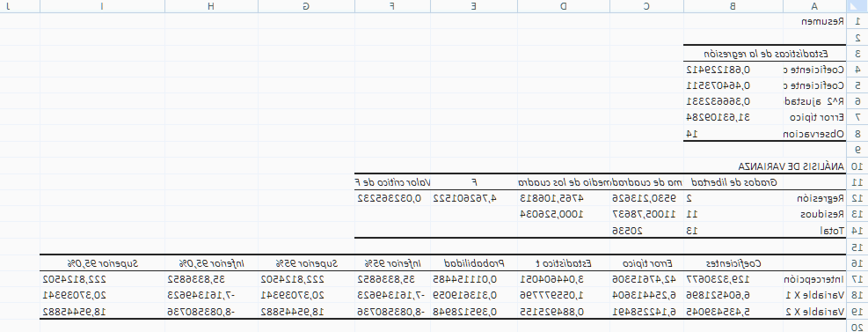Click the value 4,762601522
This screenshot has width=868, height=332.
(x=465, y=198)
